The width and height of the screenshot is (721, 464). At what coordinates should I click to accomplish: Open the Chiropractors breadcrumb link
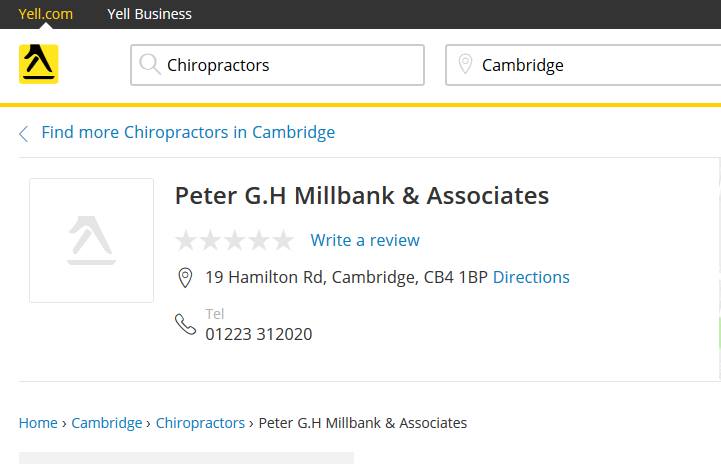coord(200,423)
